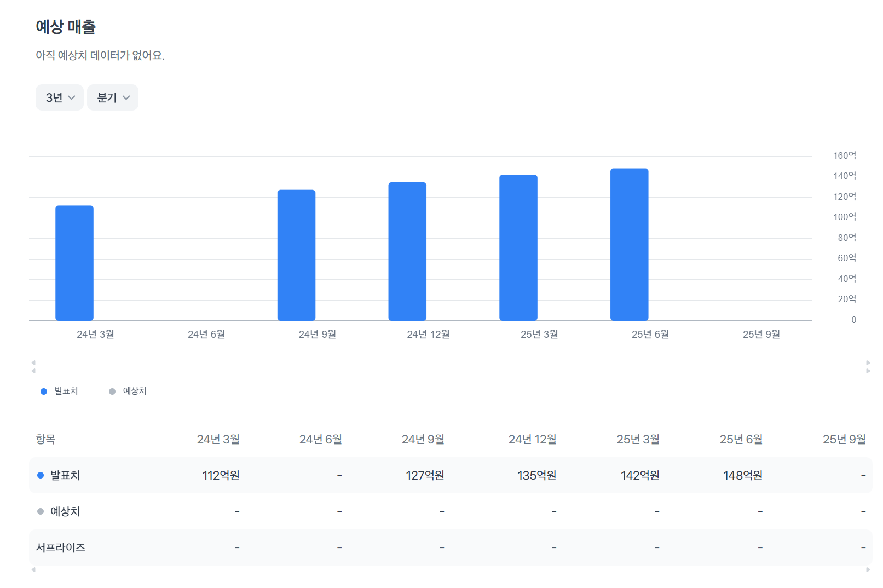This screenshot has height=588, width=883.
Task: Click the 135억원 table cell
Action: [x=537, y=475]
